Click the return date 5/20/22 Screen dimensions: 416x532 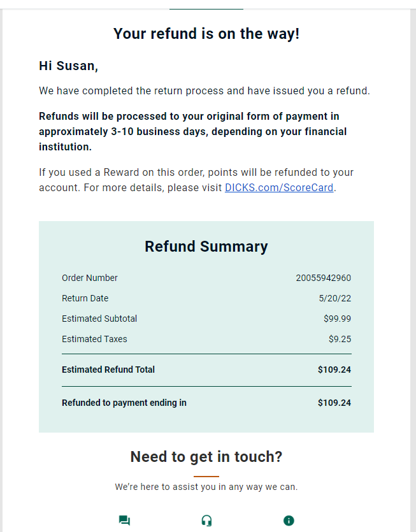point(335,298)
